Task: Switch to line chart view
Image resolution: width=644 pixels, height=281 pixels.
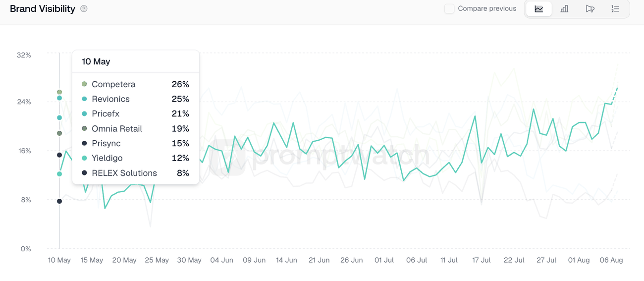Action: pos(538,9)
